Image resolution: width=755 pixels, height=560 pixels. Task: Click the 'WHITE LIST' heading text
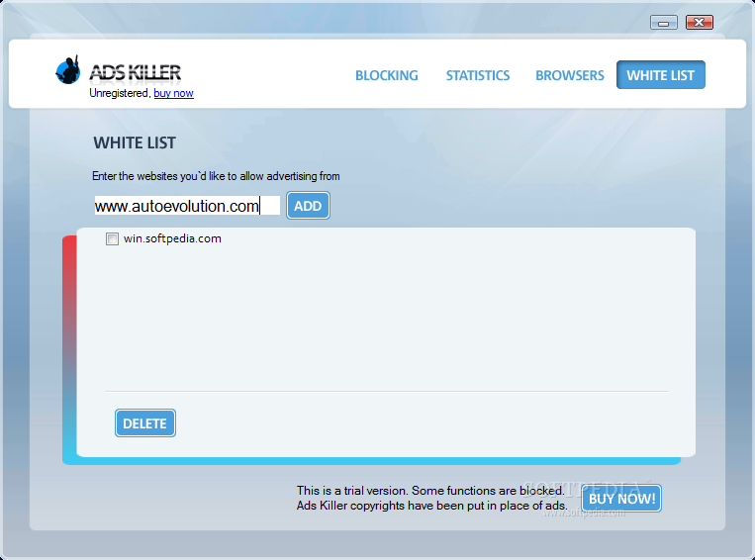click(135, 143)
